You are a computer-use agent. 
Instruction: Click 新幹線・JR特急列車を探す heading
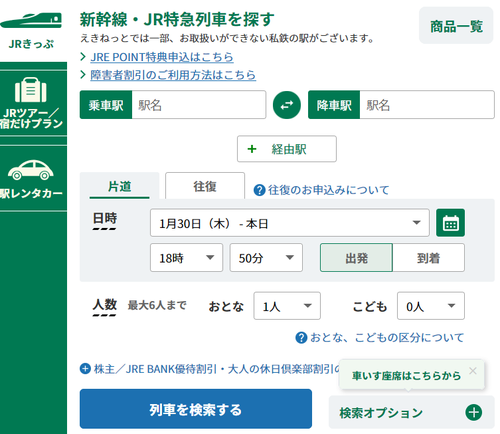[177, 19]
